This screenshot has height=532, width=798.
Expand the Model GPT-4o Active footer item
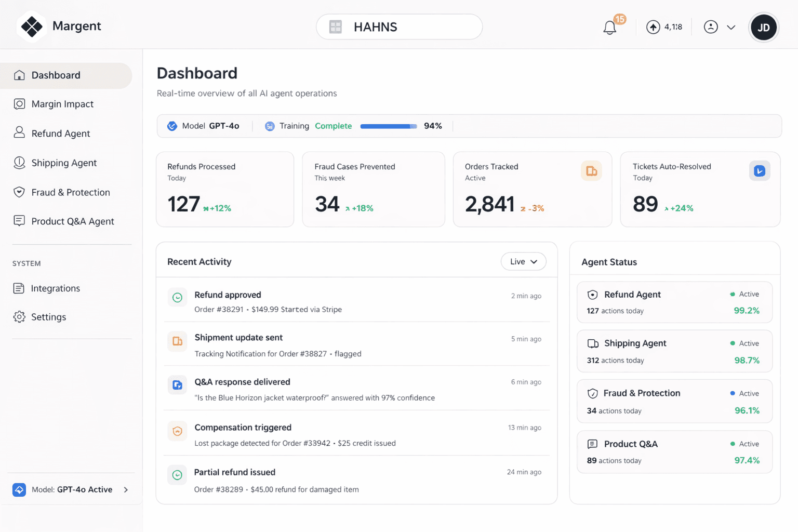[x=71, y=489]
